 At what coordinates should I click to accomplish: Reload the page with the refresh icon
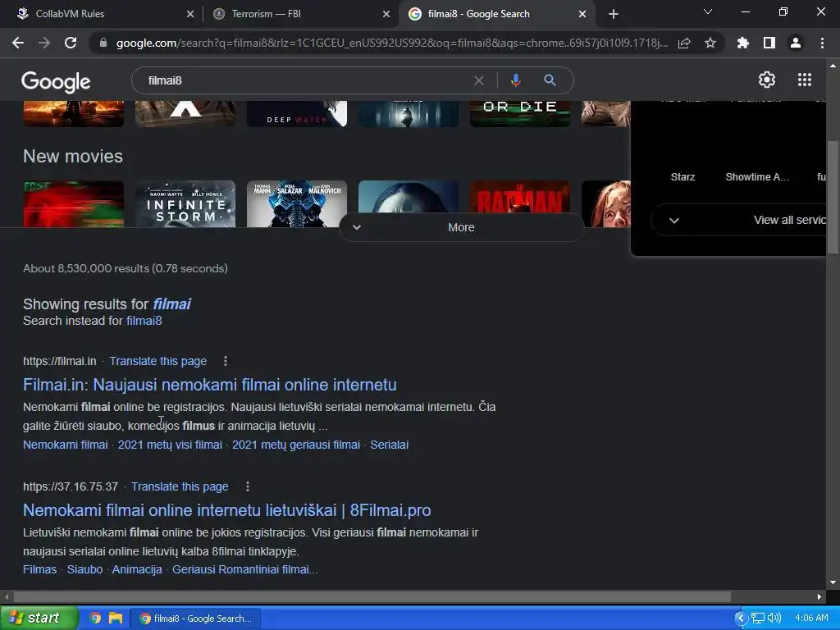[x=71, y=43]
